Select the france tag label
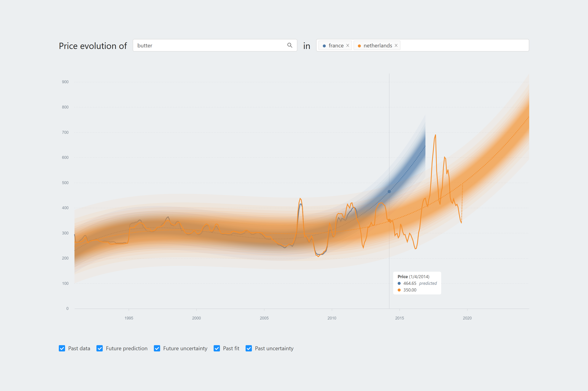 (336, 45)
